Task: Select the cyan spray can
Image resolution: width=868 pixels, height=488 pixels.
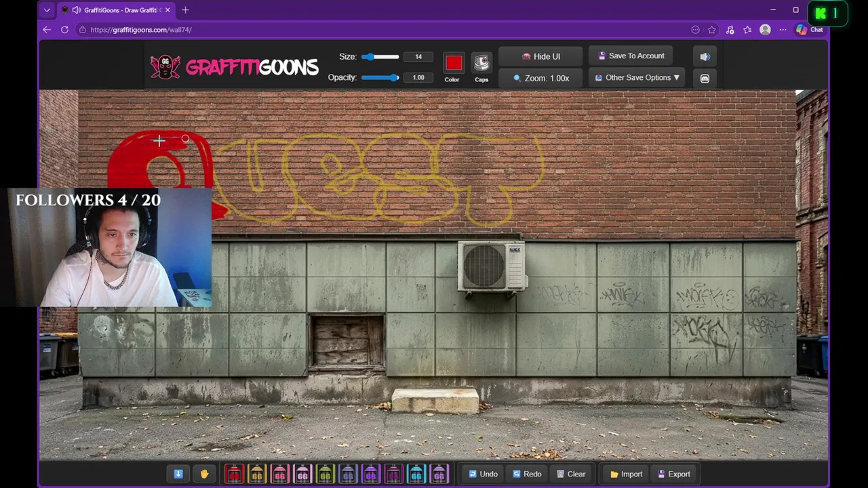Action: point(416,474)
